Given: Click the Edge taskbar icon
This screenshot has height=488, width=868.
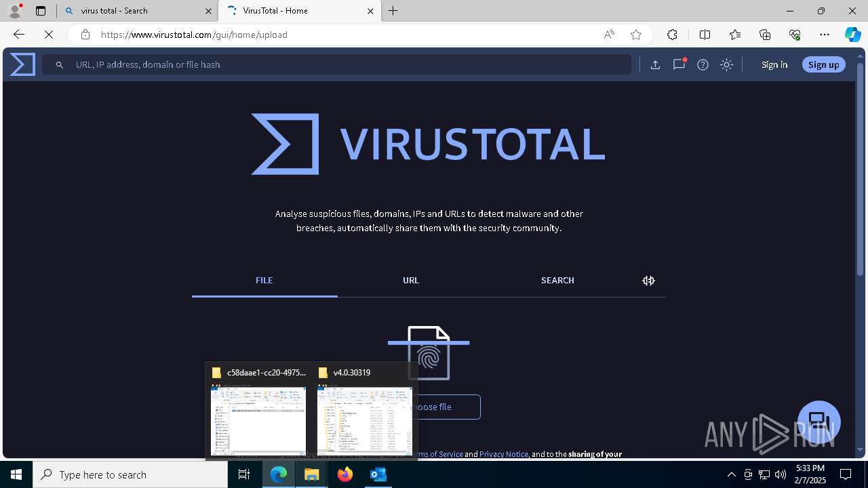Looking at the screenshot, I should (279, 474).
